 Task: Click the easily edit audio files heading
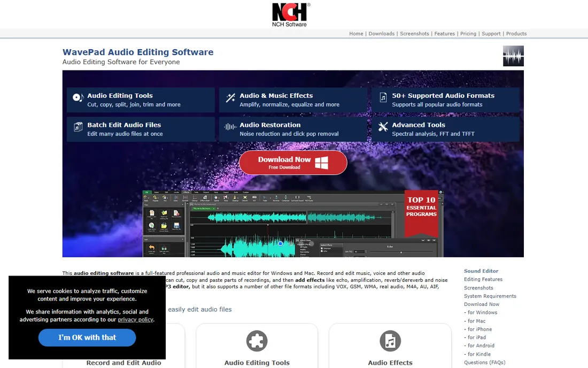click(200, 310)
